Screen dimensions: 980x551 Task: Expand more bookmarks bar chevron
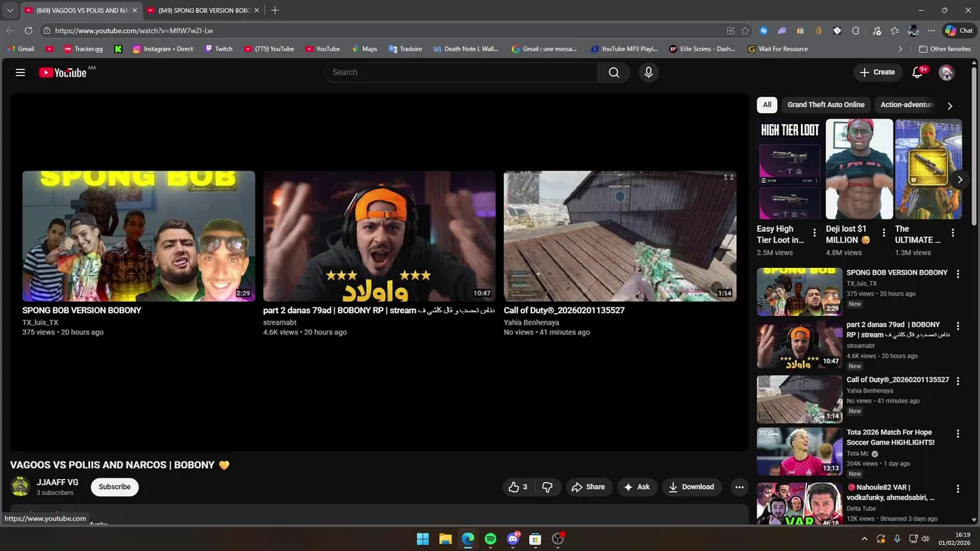click(900, 49)
